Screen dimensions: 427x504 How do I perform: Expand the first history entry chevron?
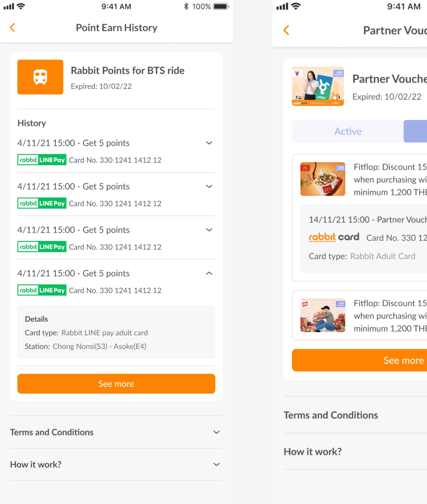coord(209,143)
